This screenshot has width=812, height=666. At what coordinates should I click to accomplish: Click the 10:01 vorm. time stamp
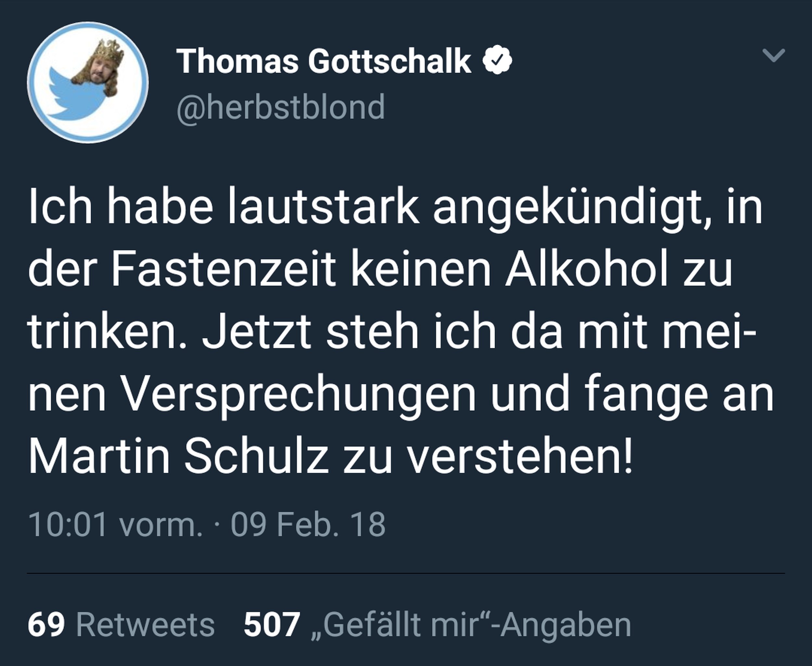pyautogui.click(x=115, y=524)
